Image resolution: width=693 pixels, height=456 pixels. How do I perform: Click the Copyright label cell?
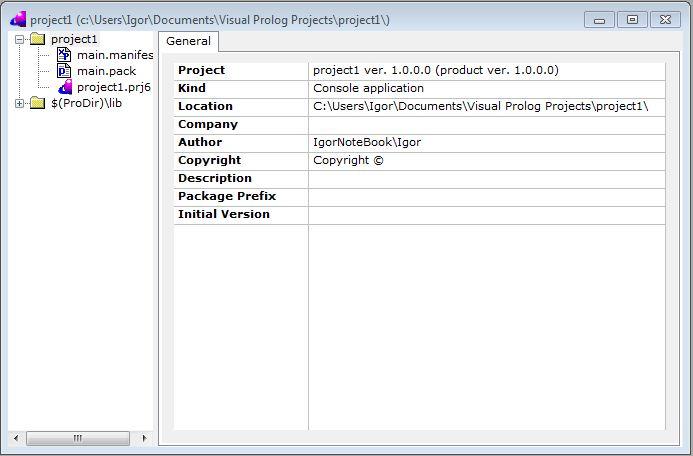pyautogui.click(x=241, y=161)
